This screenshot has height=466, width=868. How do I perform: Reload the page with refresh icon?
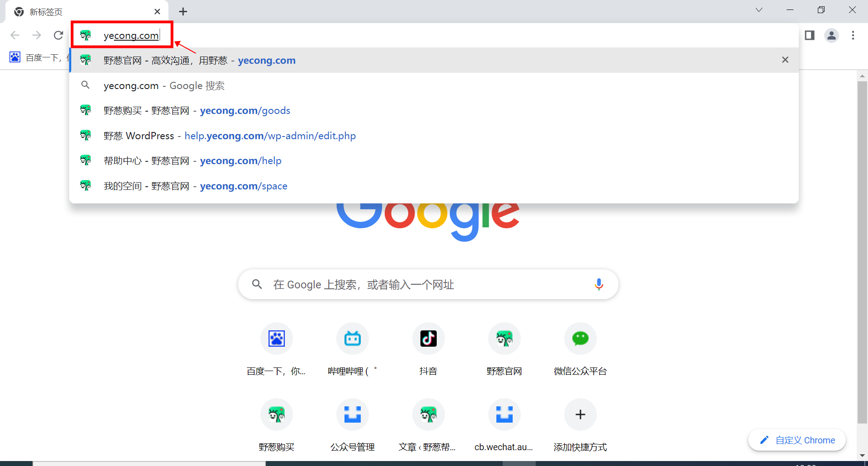click(x=58, y=35)
